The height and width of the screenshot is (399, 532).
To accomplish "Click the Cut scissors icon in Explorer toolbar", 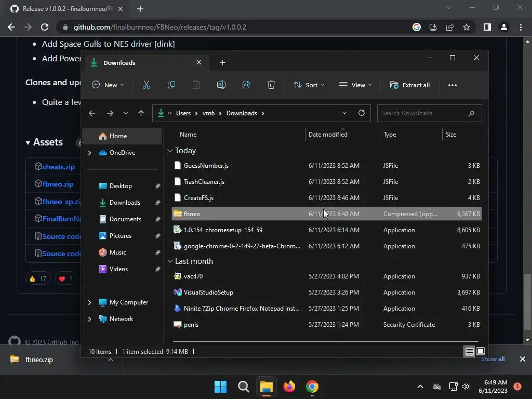I will tap(146, 85).
